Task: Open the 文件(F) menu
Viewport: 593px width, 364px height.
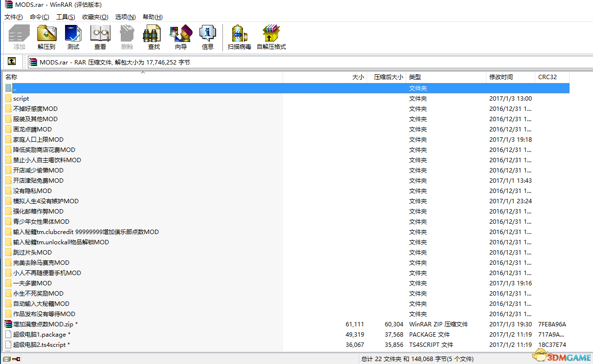Action: pyautogui.click(x=14, y=17)
